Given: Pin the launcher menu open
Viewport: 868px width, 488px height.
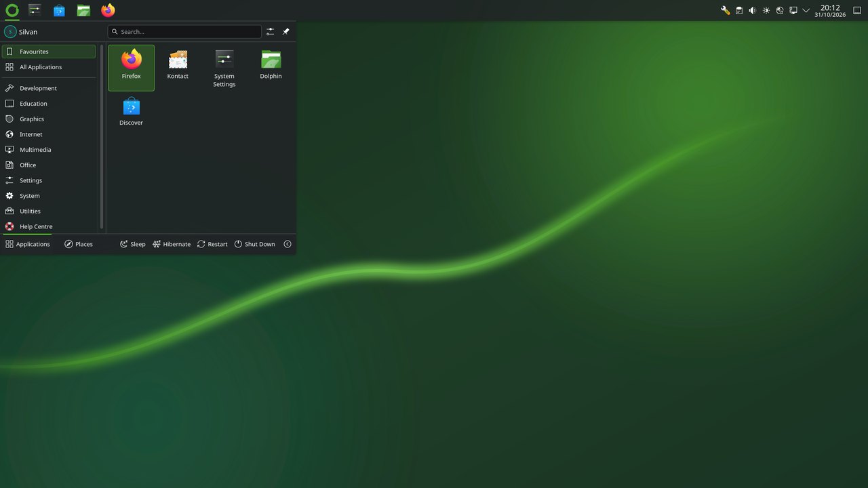Looking at the screenshot, I should pos(285,31).
